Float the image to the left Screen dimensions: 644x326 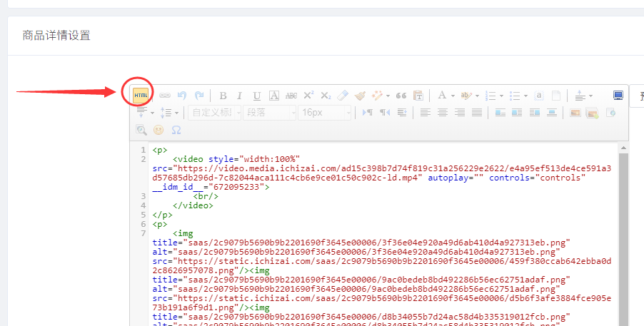(517, 112)
